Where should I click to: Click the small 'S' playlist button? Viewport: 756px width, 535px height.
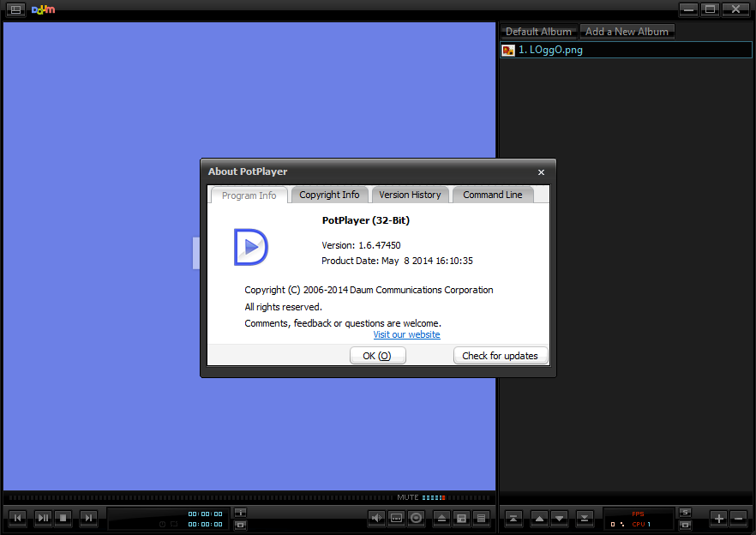pyautogui.click(x=685, y=513)
